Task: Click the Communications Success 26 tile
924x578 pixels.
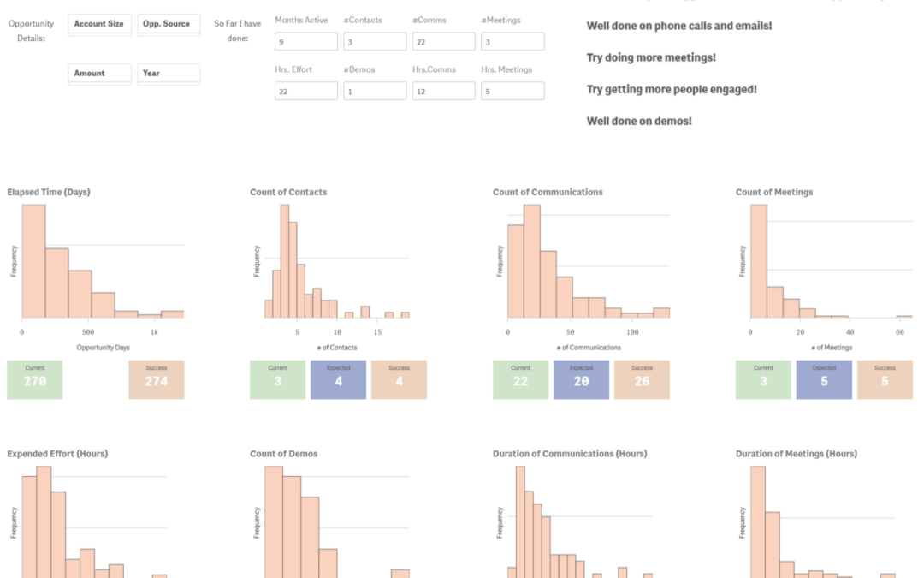Action: tap(642, 380)
